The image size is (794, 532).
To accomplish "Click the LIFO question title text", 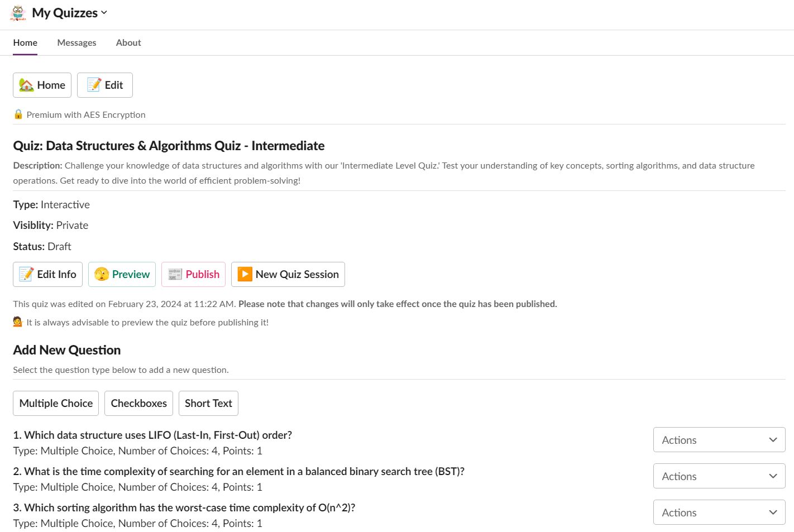I will coord(152,435).
